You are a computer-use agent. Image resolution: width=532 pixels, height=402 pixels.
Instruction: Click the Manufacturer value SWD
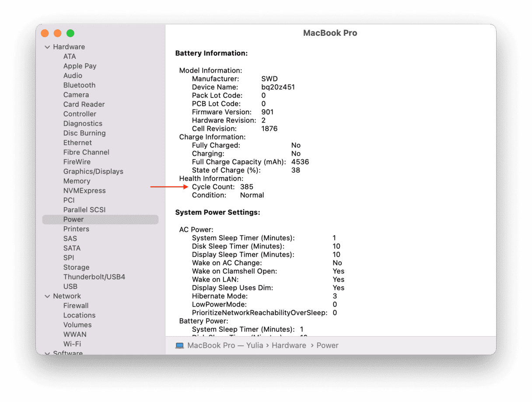tap(269, 79)
